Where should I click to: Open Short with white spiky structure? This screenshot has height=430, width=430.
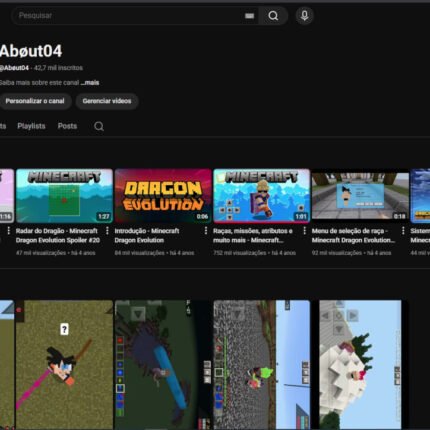(360, 365)
